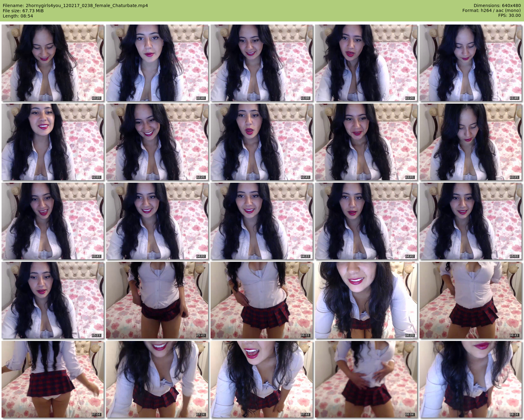Select the thumbnail marked 03:21
524x420 pixels.
471,142
